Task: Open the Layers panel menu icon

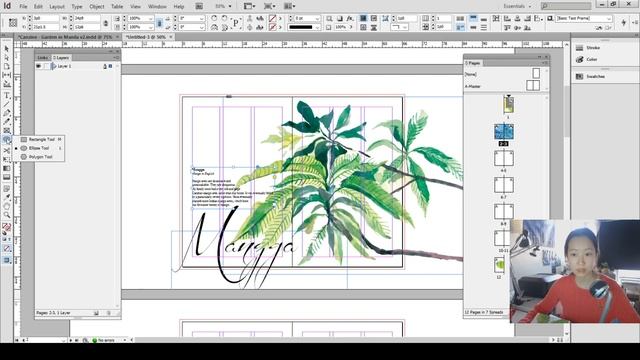Action: tap(117, 58)
